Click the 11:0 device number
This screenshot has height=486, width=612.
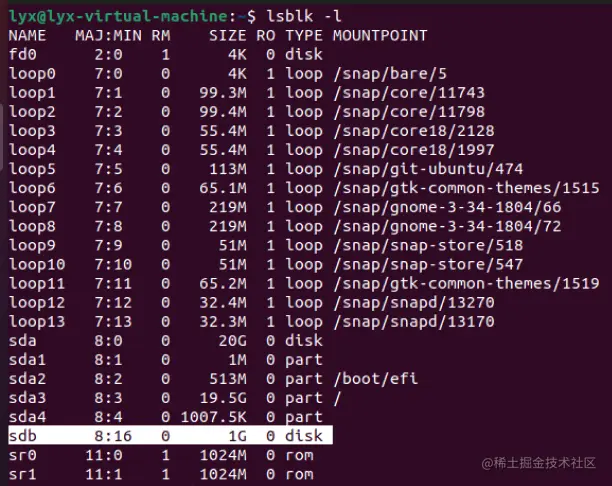click(104, 455)
